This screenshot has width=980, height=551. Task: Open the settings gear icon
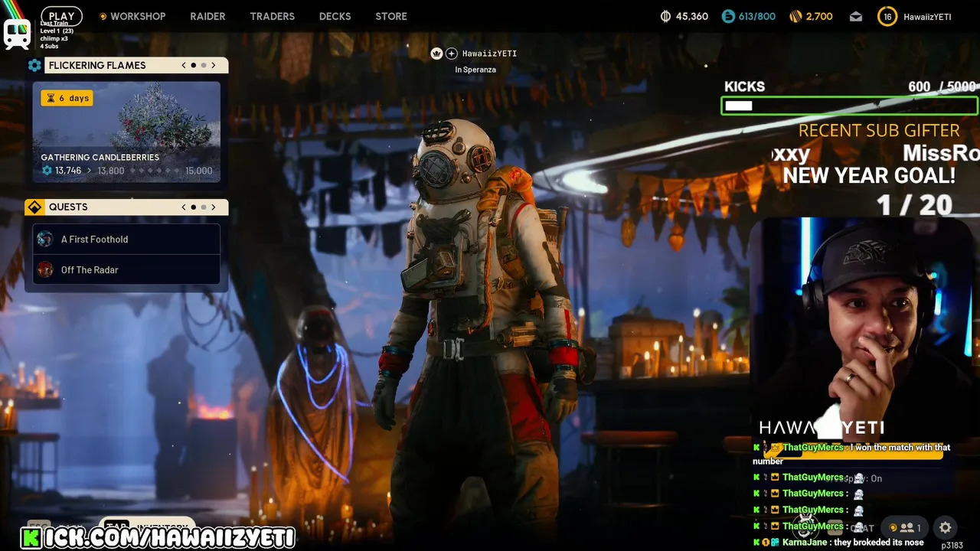[946, 527]
